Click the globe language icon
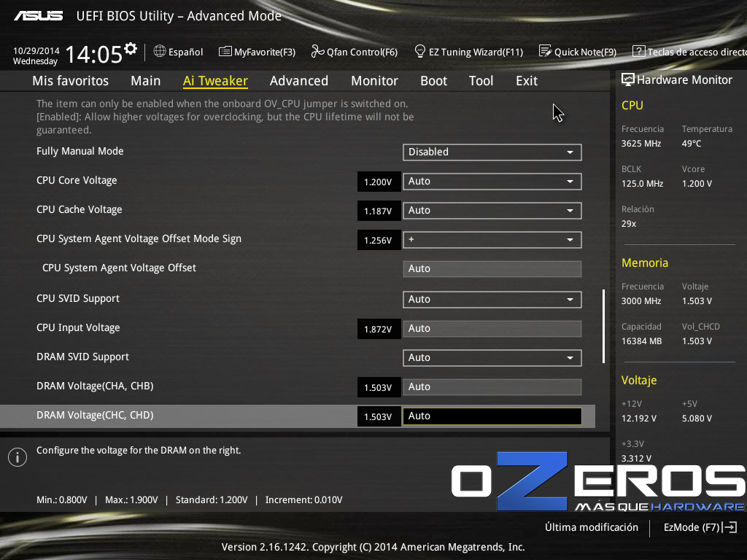The image size is (747, 560). point(160,51)
